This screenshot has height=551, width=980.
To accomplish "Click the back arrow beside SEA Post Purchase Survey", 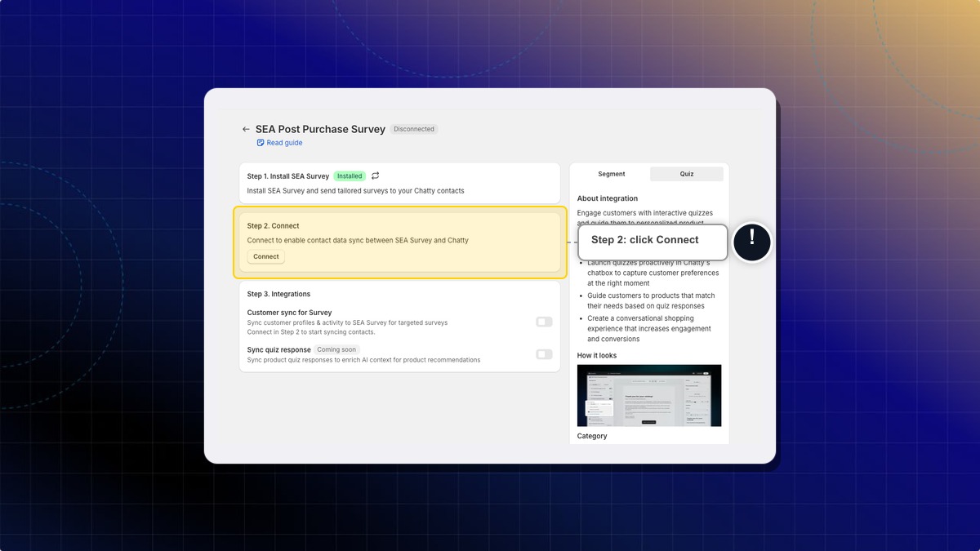I will pyautogui.click(x=246, y=129).
